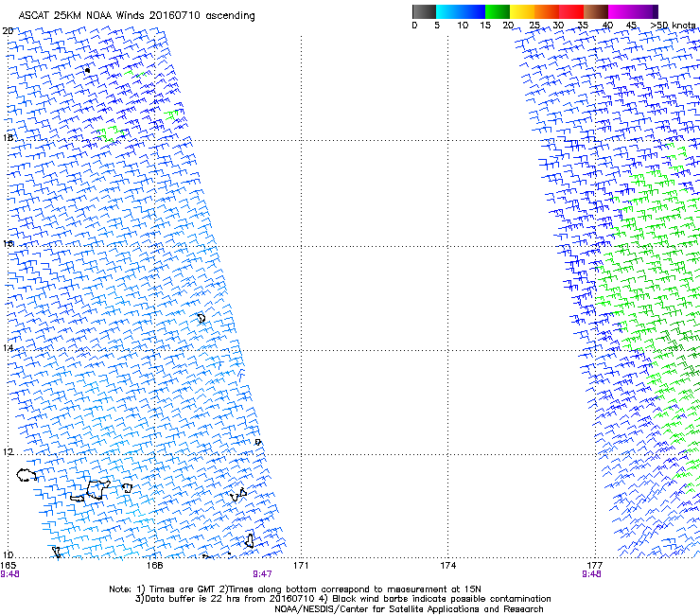Click the legend value '0' under color bar
The image size is (700, 615).
coord(414,26)
